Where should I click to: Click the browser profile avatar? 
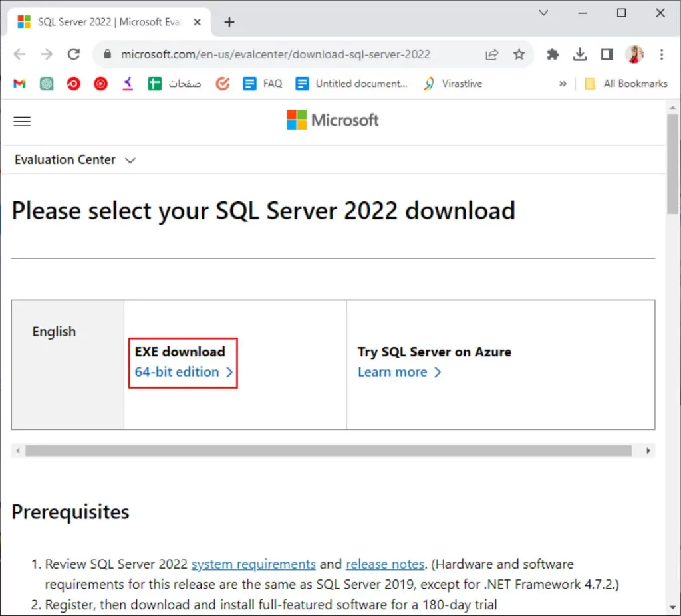click(634, 54)
